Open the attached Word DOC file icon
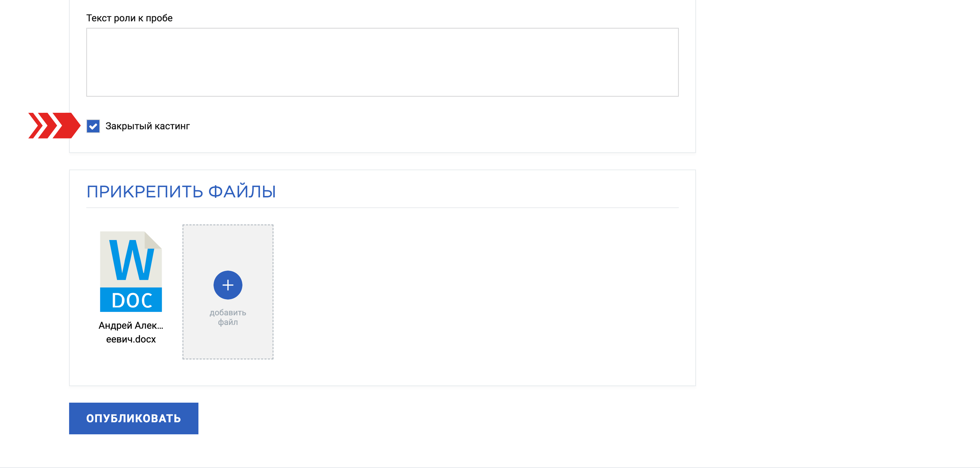This screenshot has width=980, height=468. pos(131,272)
